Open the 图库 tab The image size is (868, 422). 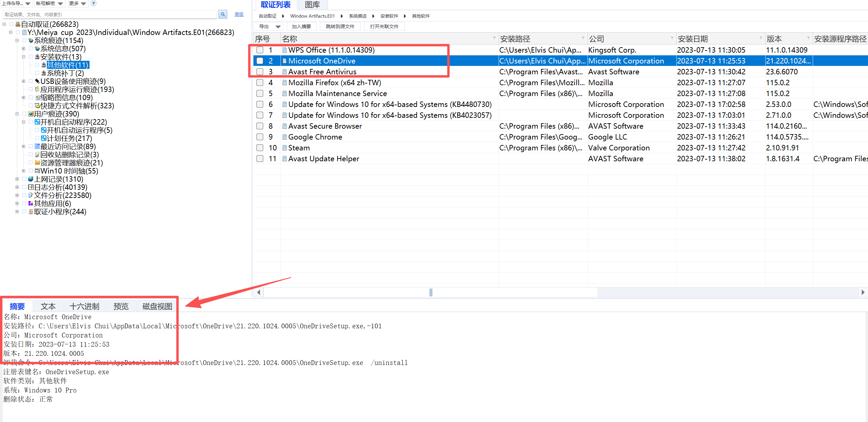click(x=312, y=5)
